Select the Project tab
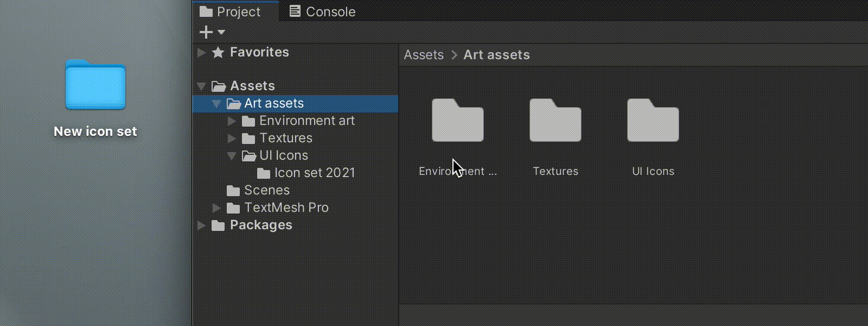Image resolution: width=868 pixels, height=326 pixels. (231, 11)
